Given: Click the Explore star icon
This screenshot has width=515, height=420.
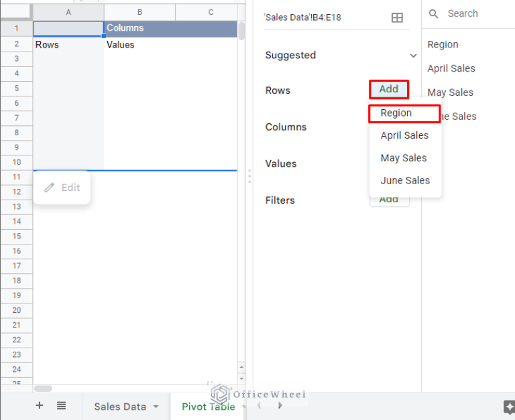Looking at the screenshot, I should [x=509, y=407].
